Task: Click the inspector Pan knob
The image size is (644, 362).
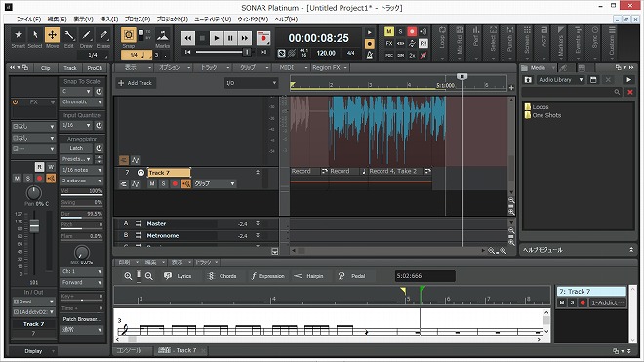Action: pos(34,192)
